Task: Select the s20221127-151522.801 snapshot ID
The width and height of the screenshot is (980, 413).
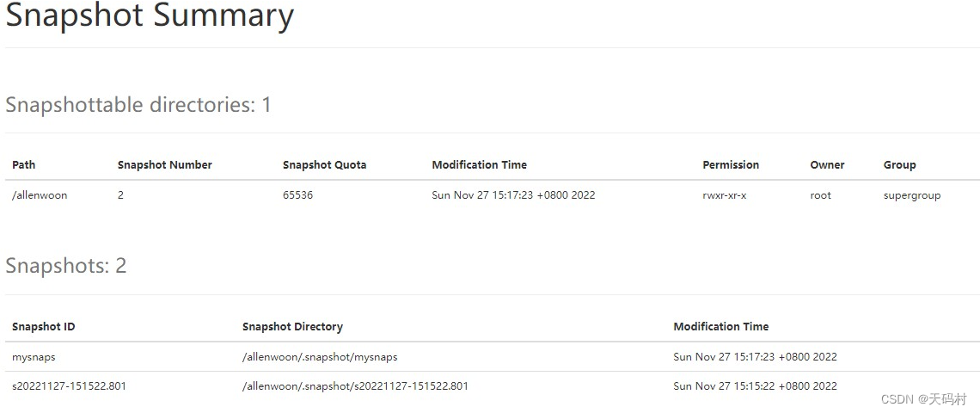Action: (69, 385)
